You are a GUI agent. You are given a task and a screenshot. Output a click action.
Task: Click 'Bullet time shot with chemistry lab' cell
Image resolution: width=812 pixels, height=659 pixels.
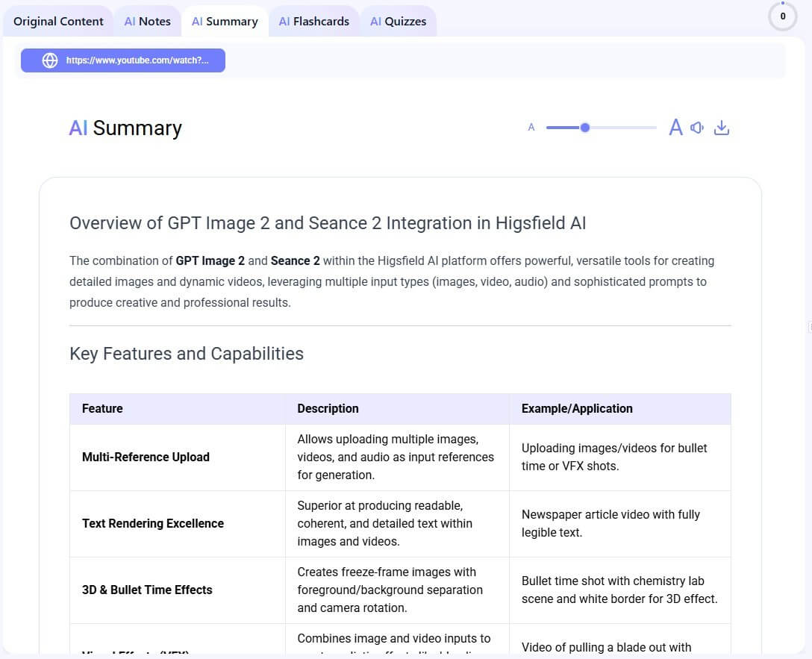[x=619, y=590]
